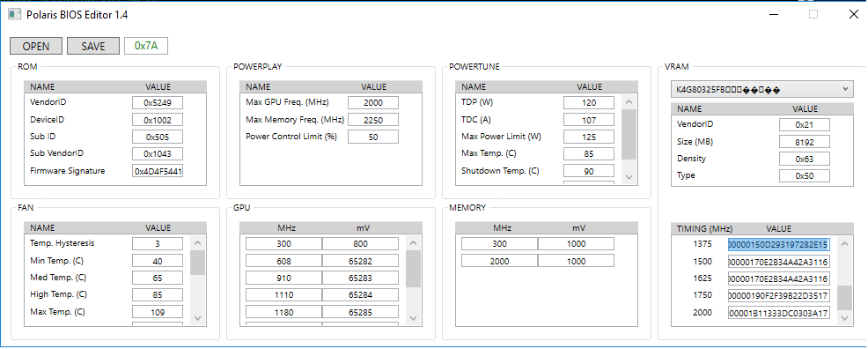Edit GPU voltage cell 65285
This screenshot has height=349, width=868.
click(360, 313)
